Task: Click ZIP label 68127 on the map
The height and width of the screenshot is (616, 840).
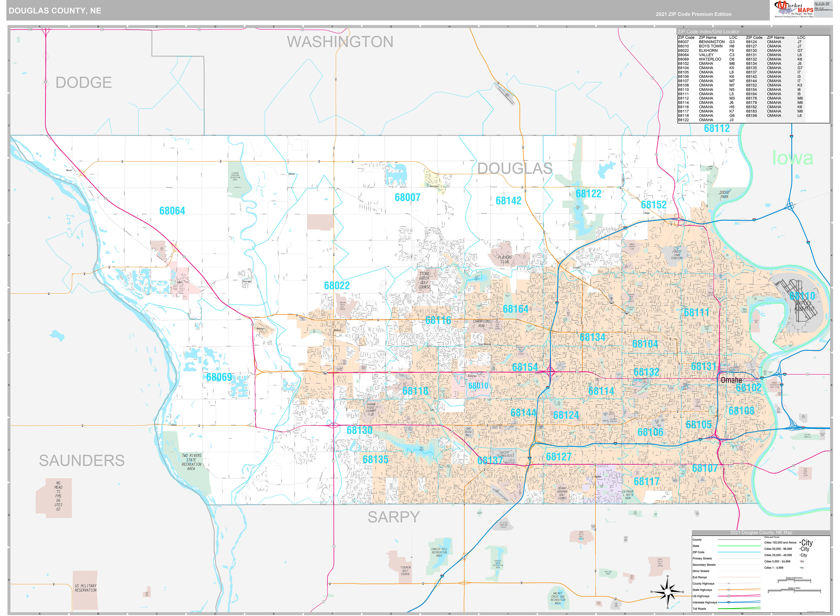Action: pos(558,457)
